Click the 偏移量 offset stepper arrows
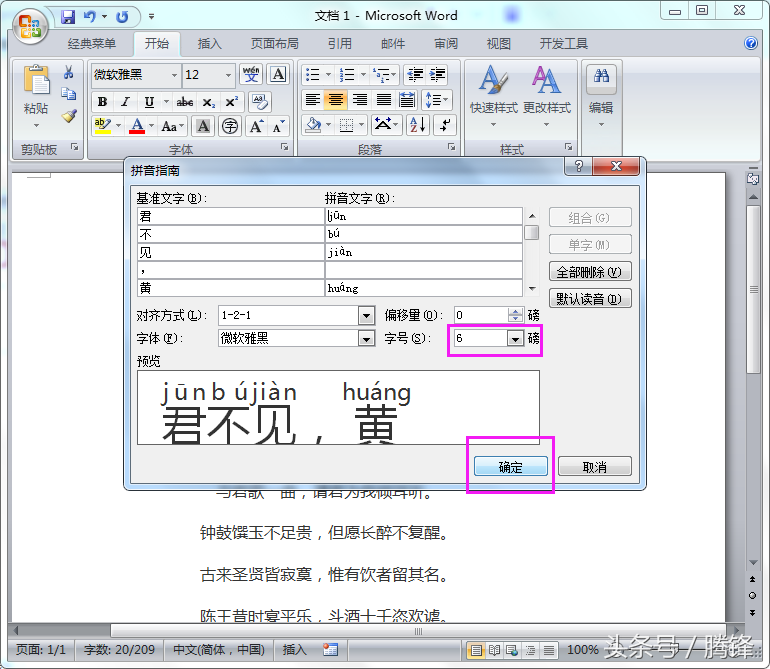The image size is (770, 669). [515, 315]
